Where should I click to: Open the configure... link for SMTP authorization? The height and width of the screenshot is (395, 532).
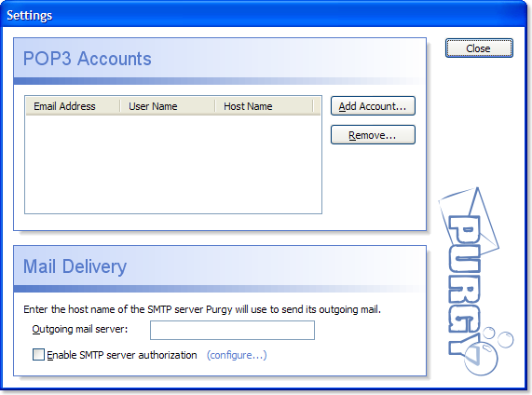237,355
